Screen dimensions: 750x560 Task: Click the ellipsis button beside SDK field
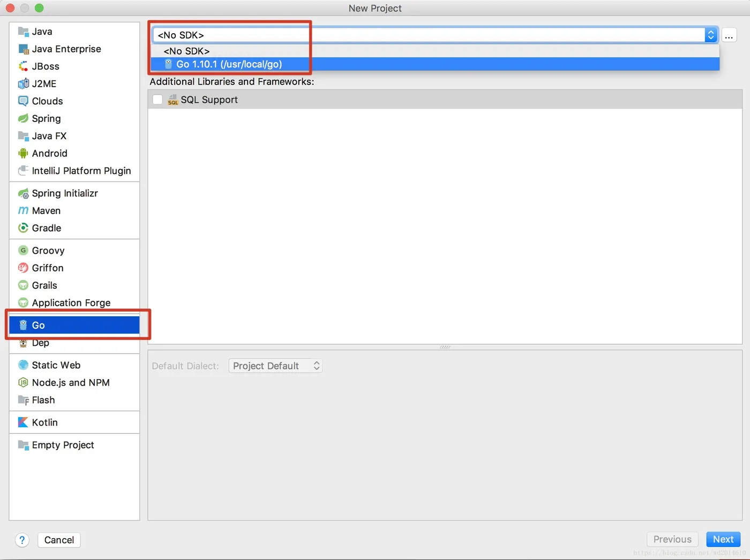(x=729, y=35)
